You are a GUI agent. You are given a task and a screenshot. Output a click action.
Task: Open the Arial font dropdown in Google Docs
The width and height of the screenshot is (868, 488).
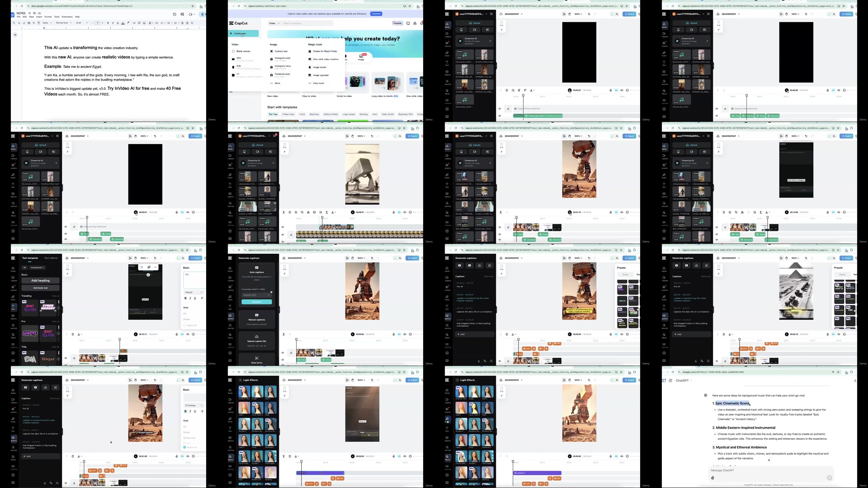[x=82, y=23]
